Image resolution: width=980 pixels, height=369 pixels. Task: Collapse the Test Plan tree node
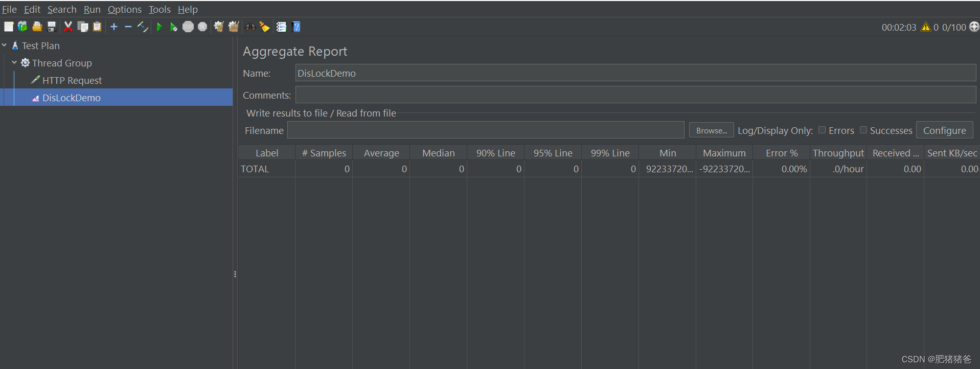coord(5,45)
